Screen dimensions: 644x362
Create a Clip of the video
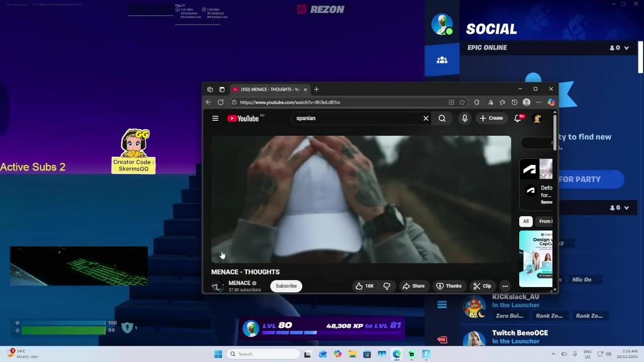coord(482,286)
